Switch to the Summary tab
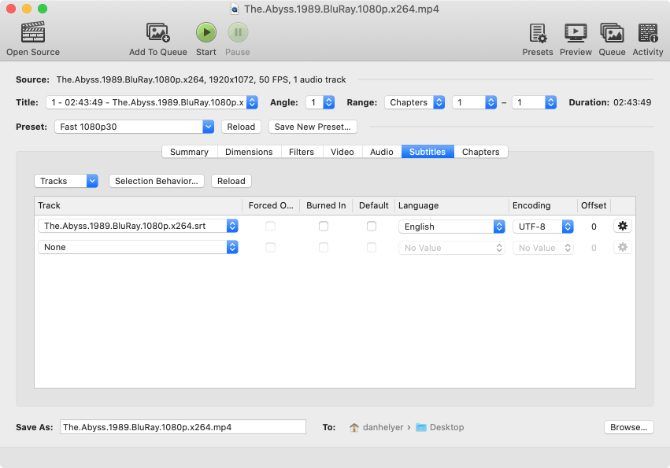Viewport: 670px width, 468px height. (x=189, y=152)
